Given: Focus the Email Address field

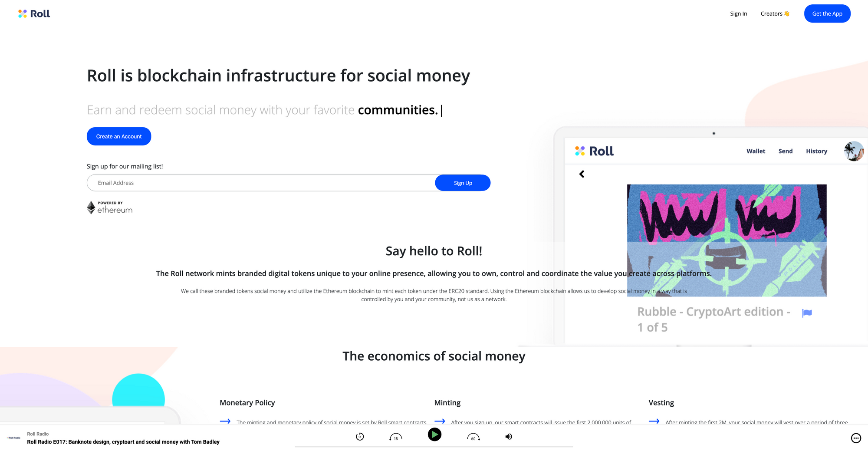Looking at the screenshot, I should [x=261, y=183].
